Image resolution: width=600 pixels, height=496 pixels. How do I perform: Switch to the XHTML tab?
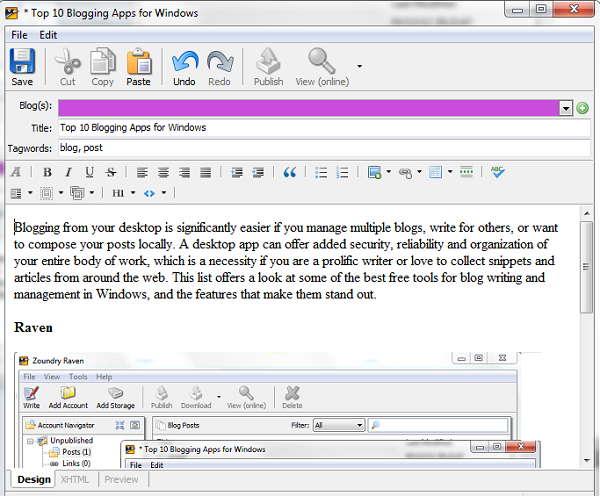pyautogui.click(x=75, y=480)
